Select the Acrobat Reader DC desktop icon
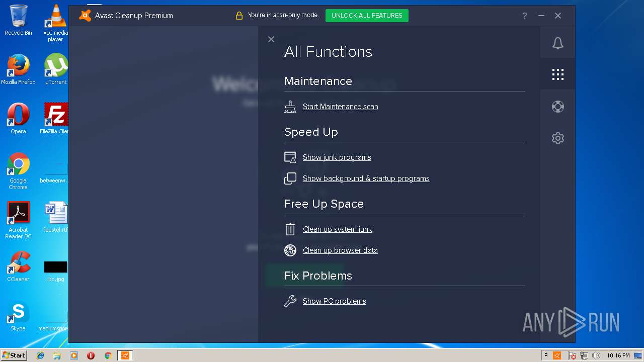The width and height of the screenshot is (644, 362). coord(18,220)
